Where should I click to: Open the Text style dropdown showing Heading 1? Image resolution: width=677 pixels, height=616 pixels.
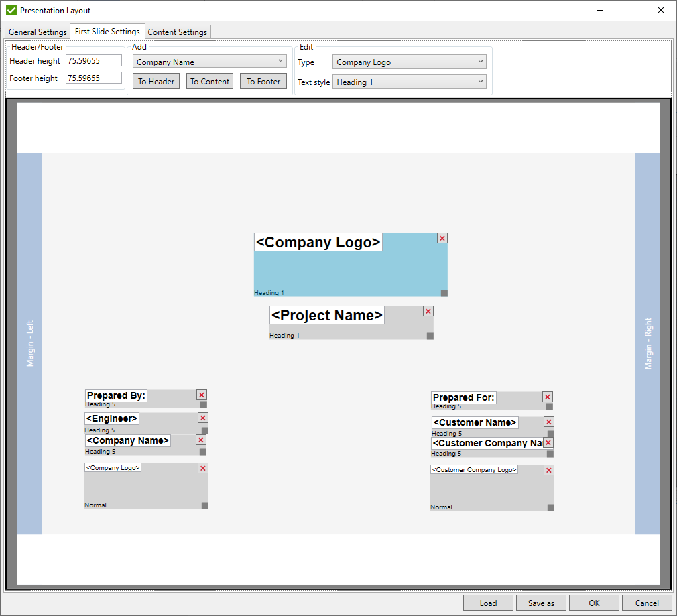[409, 82]
